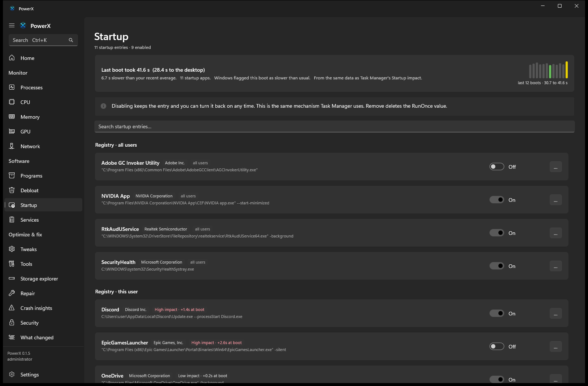Enable Adobe GC Invoker Utility startup toggle
The image size is (588, 386).
[x=496, y=167]
